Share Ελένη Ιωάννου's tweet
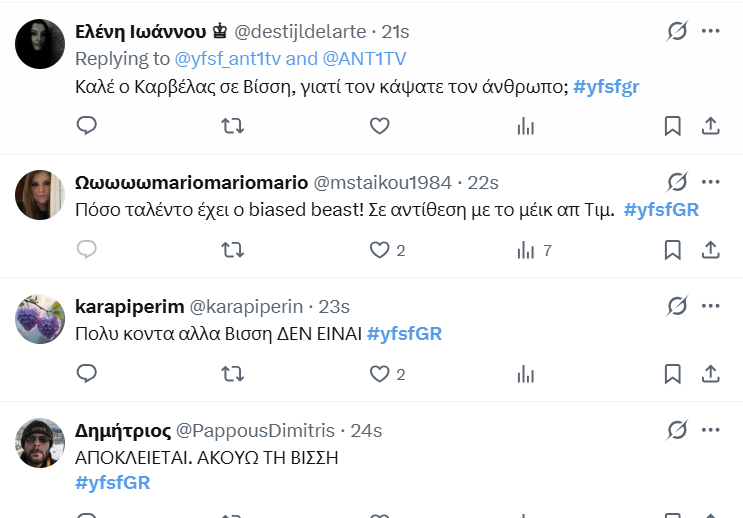Image resolution: width=743 pixels, height=518 pixels. click(x=710, y=126)
